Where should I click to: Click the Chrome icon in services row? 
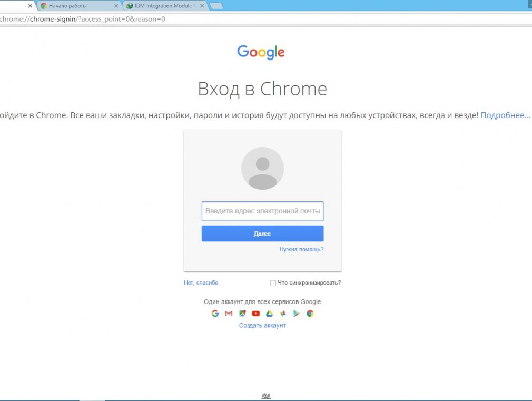click(x=310, y=314)
